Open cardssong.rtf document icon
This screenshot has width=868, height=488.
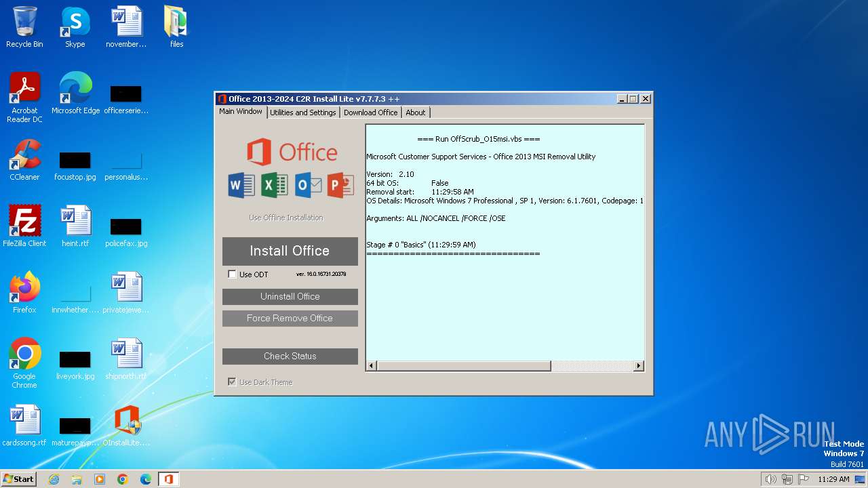(24, 426)
